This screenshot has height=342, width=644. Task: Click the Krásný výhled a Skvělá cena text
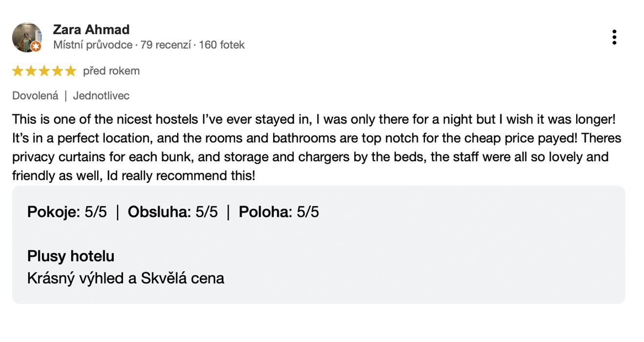coord(126,278)
